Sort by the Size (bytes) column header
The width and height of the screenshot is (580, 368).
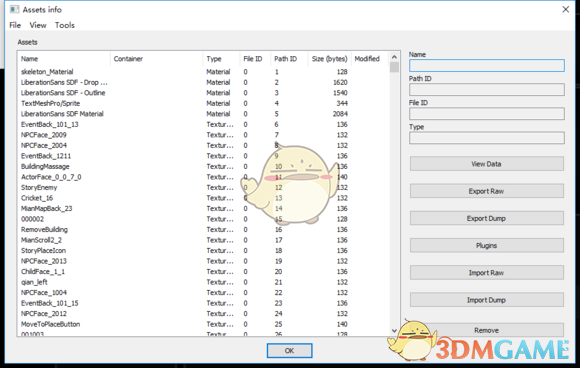click(329, 59)
